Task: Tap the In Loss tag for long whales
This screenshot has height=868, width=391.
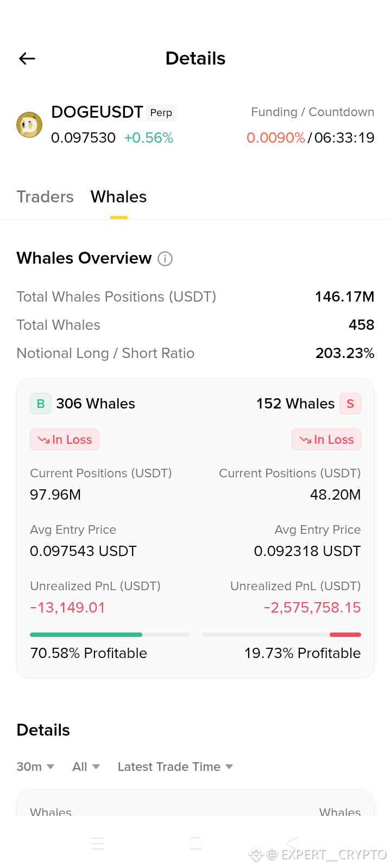Action: (65, 439)
